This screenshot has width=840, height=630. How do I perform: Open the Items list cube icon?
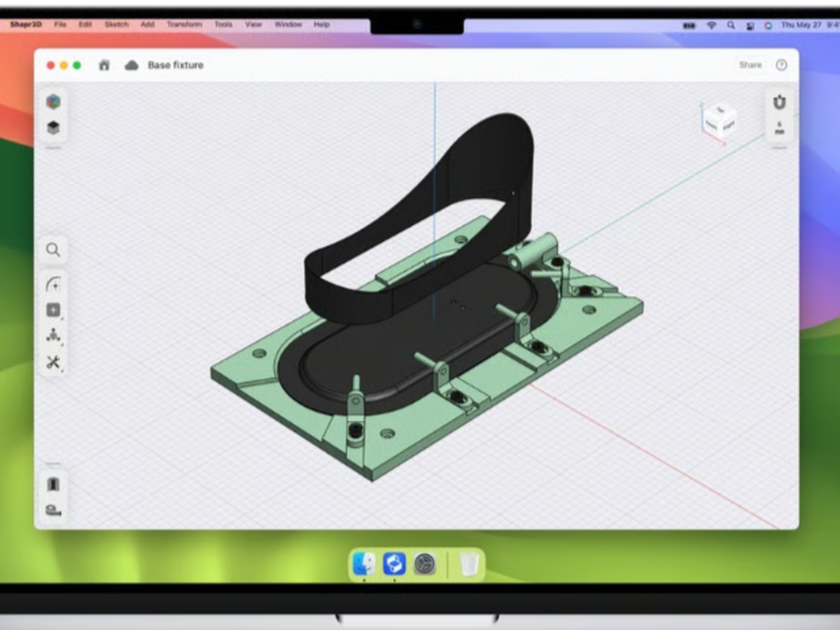pos(53,102)
